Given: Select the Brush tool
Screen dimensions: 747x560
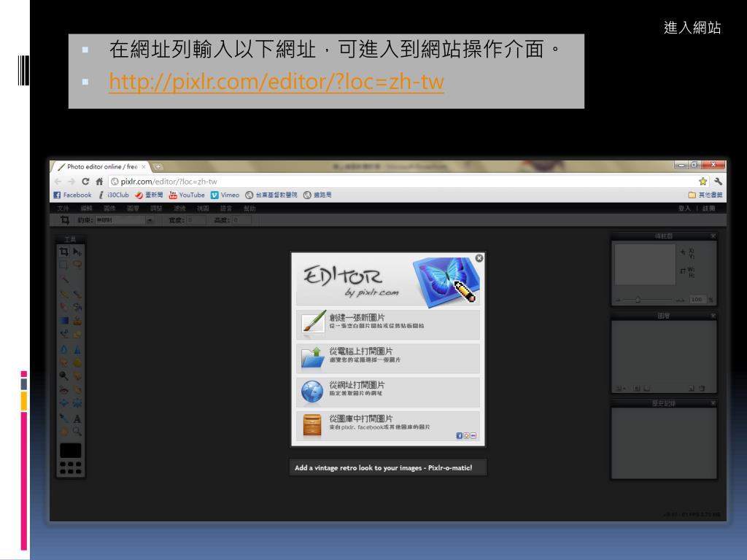Looking at the screenshot, I should pos(77,295).
